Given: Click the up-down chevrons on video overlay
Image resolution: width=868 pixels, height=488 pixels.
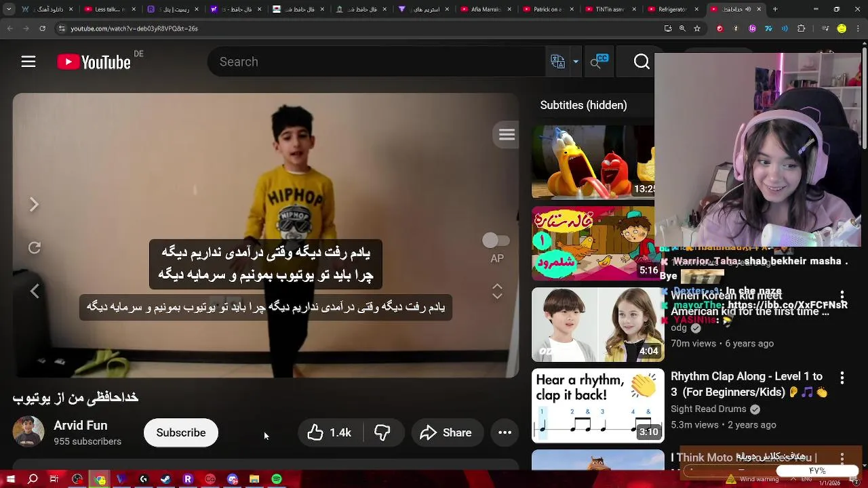Looking at the screenshot, I should tap(497, 291).
